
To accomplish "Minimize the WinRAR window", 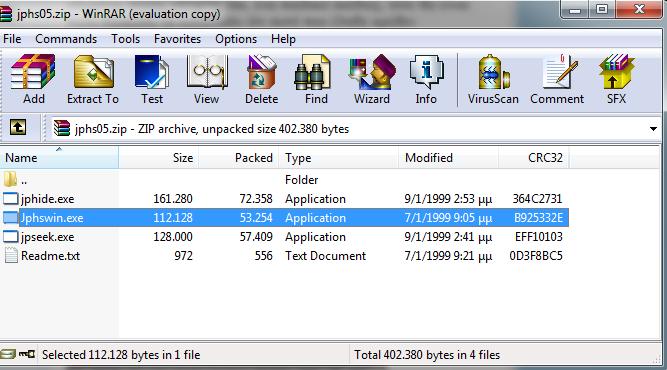I will 575,10.
